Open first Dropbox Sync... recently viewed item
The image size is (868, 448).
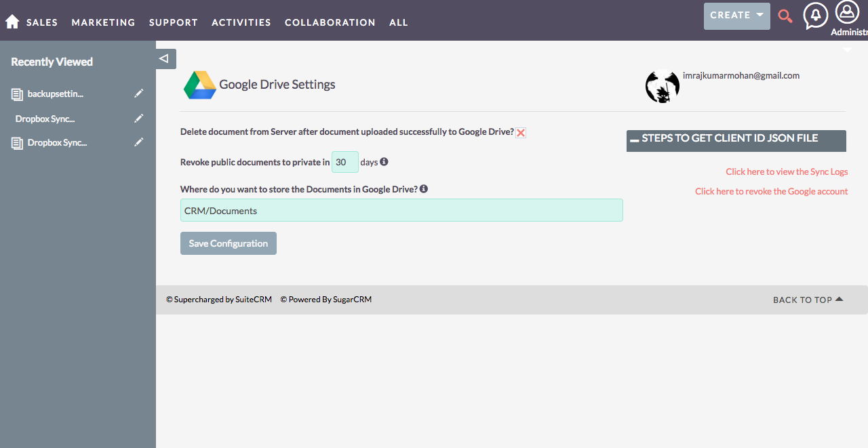pyautogui.click(x=45, y=119)
